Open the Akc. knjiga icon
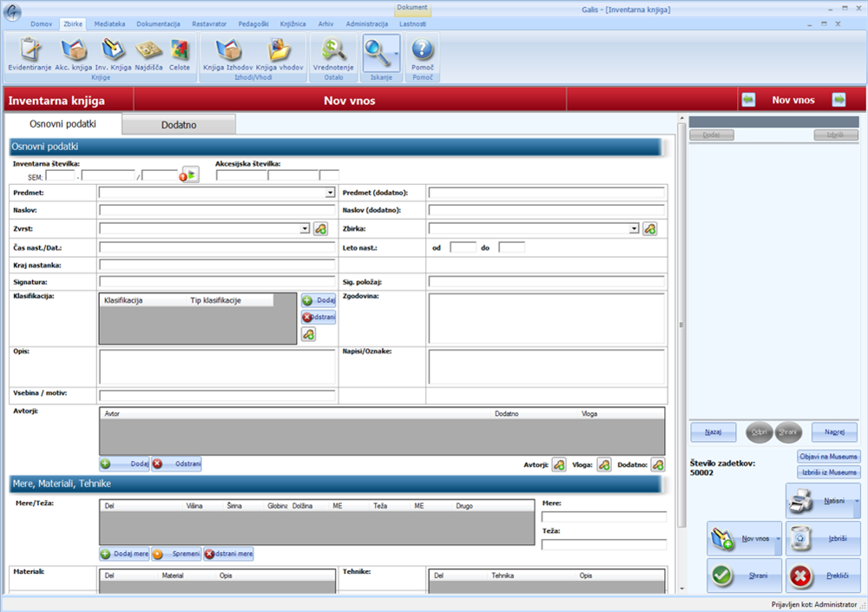This screenshot has height=612, width=868. click(74, 52)
